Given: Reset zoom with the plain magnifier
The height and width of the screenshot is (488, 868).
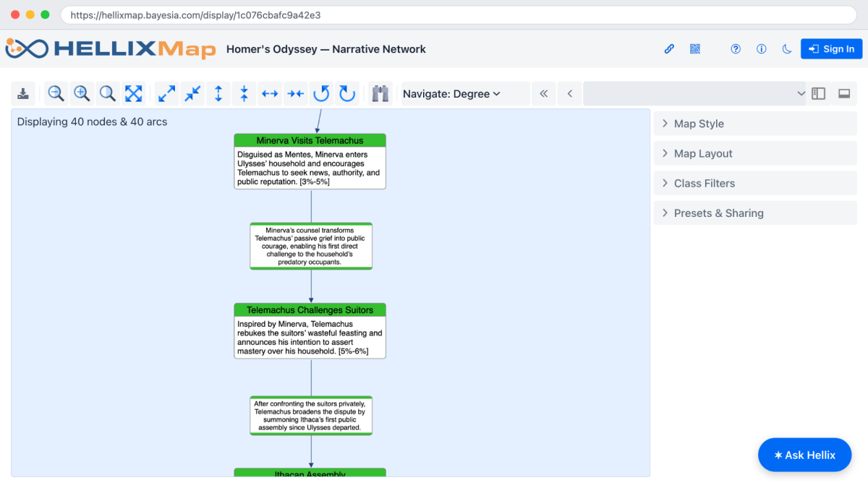Looking at the screenshot, I should click(x=108, y=93).
